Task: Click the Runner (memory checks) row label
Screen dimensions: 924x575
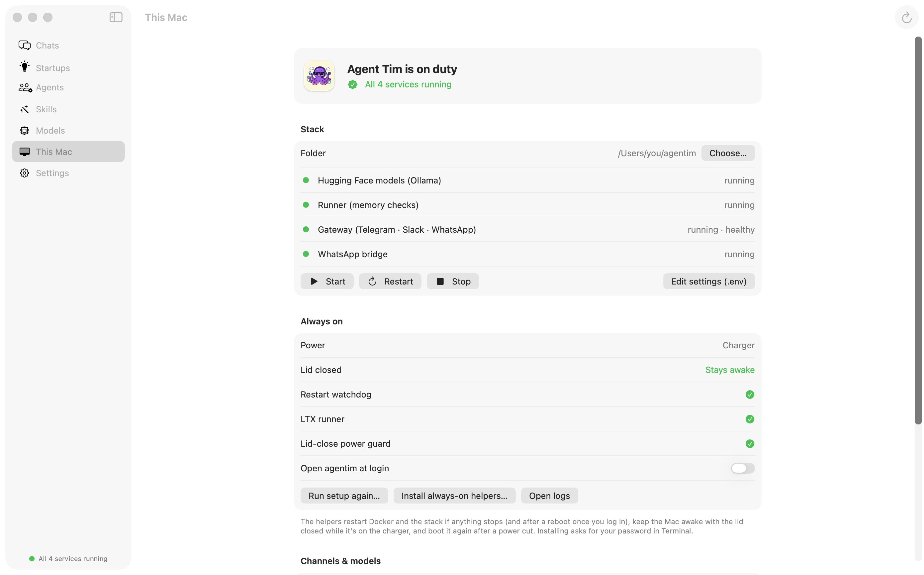Action: (368, 205)
